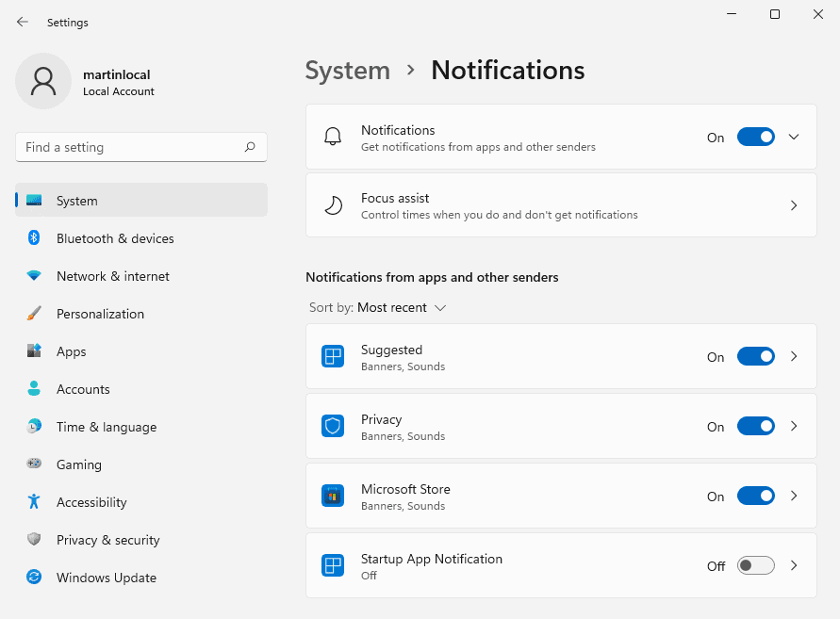Click the search magnifier icon
Screen dimensions: 840x619
pos(250,147)
